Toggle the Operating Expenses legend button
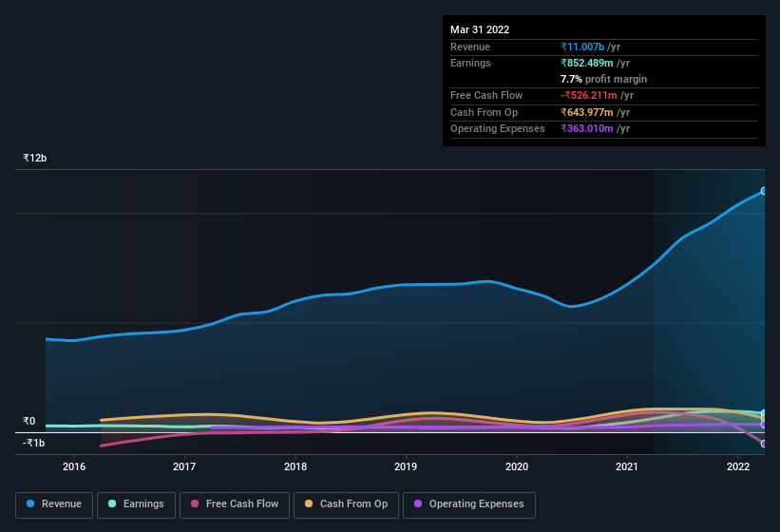Screen dimensions: 780x532 [468, 504]
